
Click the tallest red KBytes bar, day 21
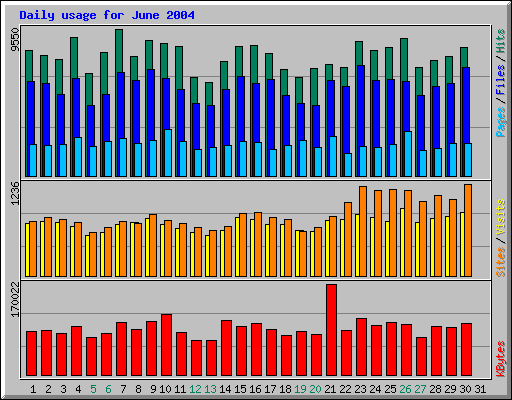coord(331,330)
